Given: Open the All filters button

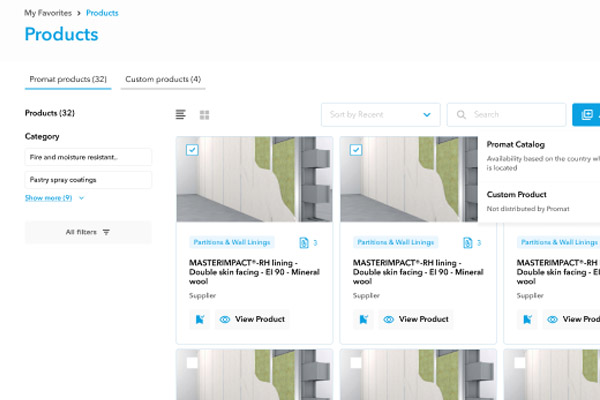Looking at the screenshot, I should [88, 232].
